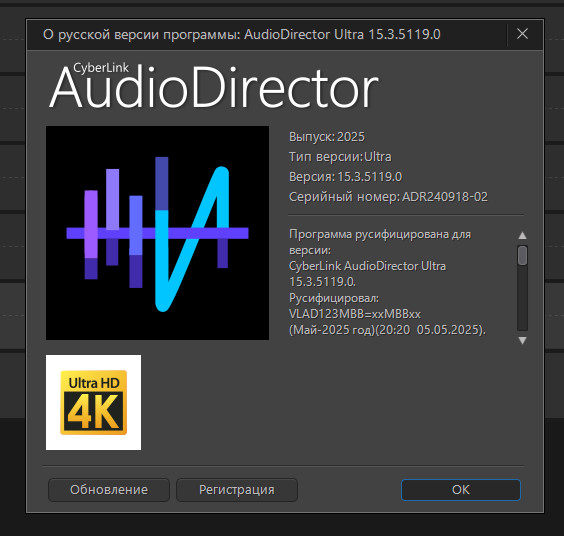Image resolution: width=564 pixels, height=536 pixels.
Task: Click 'CyberLink AudioDirector Ultra' in description box
Action: pos(367,266)
